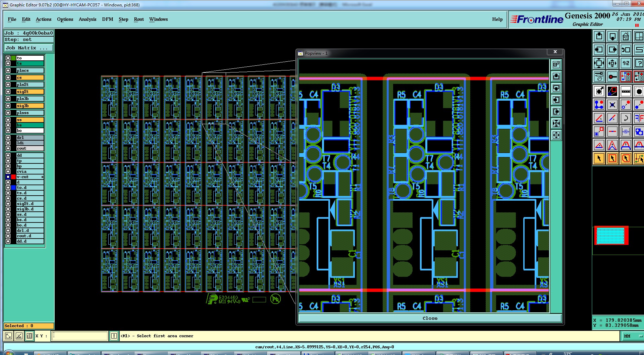Select the 'cvia' layer name

30,171
